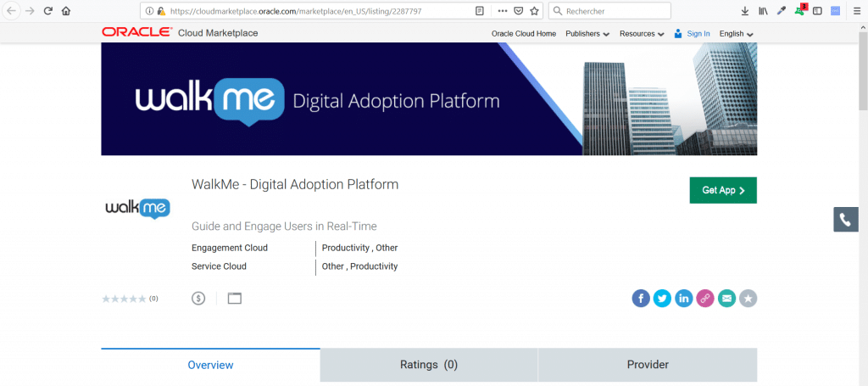Toggle reader view in address bar
The image size is (868, 386).
point(480,10)
